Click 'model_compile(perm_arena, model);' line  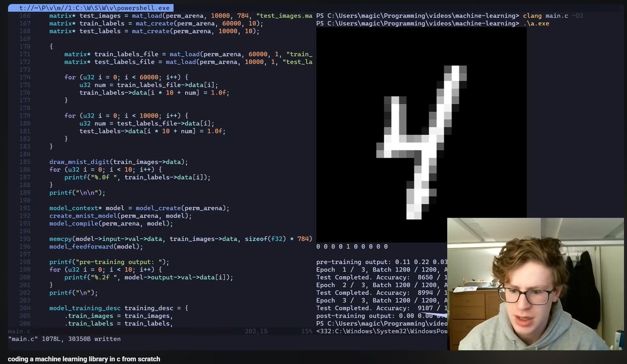coord(111,224)
